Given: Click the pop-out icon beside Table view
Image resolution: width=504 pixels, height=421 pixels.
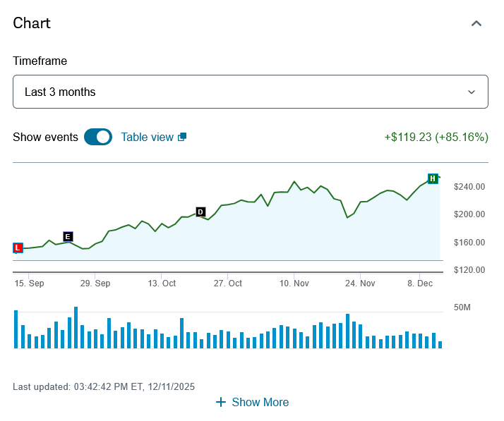Looking at the screenshot, I should pos(182,137).
